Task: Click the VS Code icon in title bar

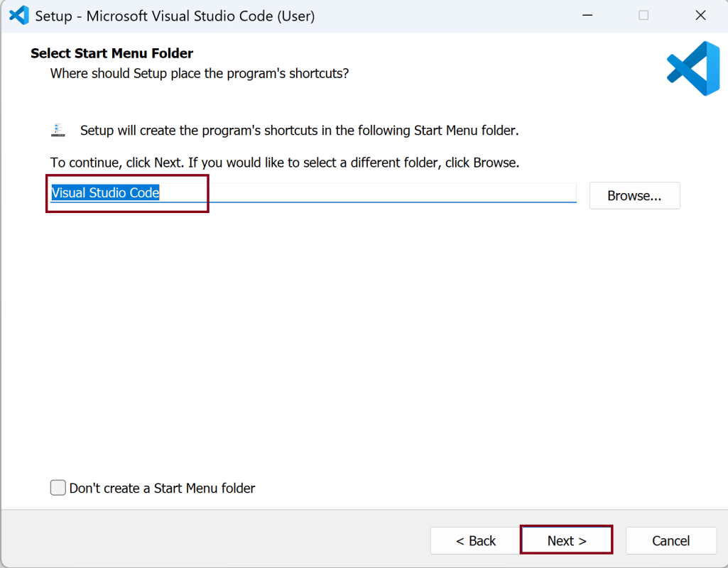Action: pos(18,15)
